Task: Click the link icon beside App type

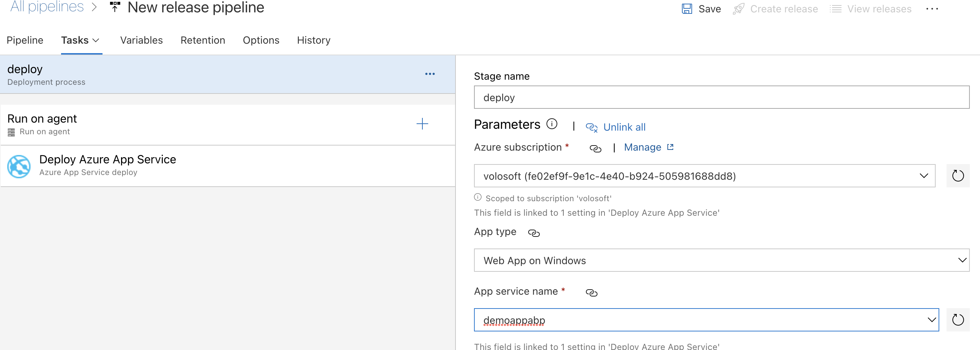Action: 534,233
